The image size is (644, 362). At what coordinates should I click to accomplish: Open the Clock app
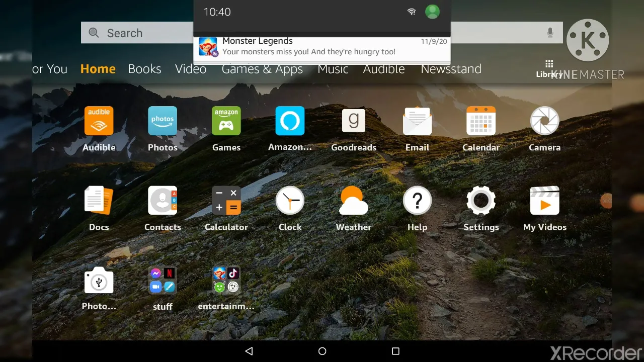[290, 200]
